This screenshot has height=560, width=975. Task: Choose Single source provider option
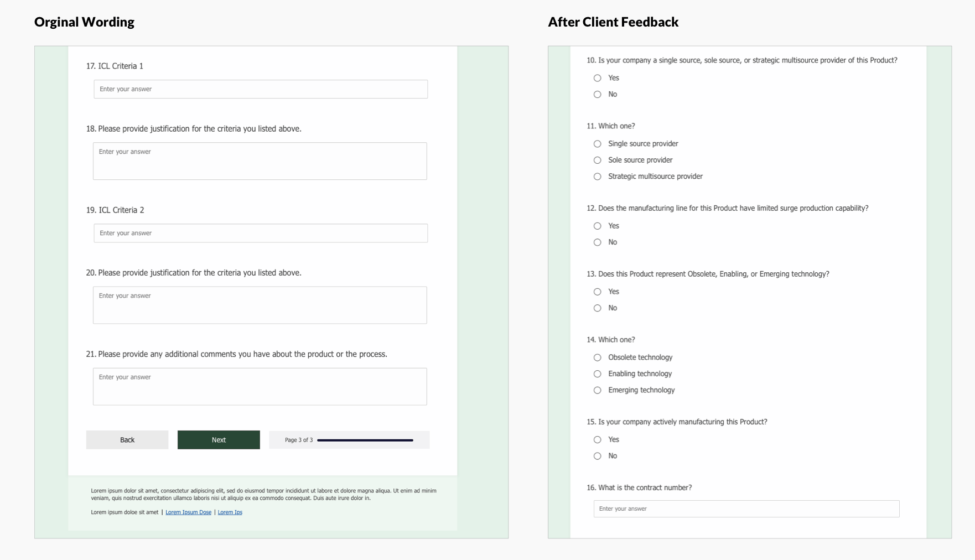(598, 144)
